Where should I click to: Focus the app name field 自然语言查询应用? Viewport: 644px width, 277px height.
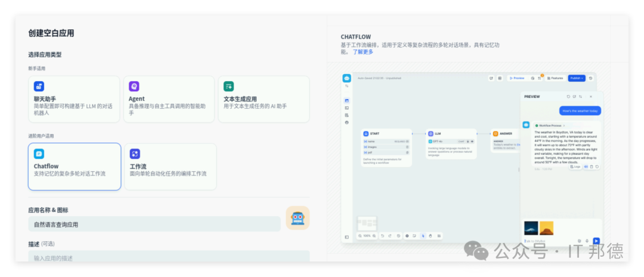coord(154,224)
